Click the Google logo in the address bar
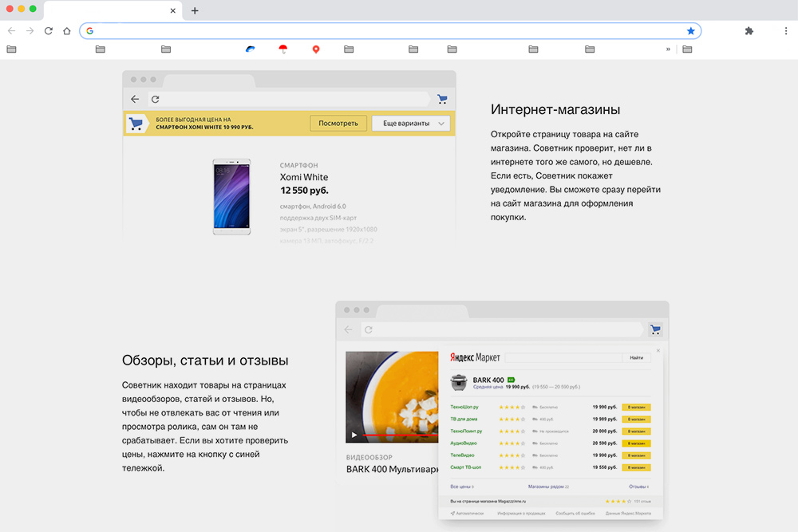Viewport: 798px width, 532px height. [x=90, y=31]
